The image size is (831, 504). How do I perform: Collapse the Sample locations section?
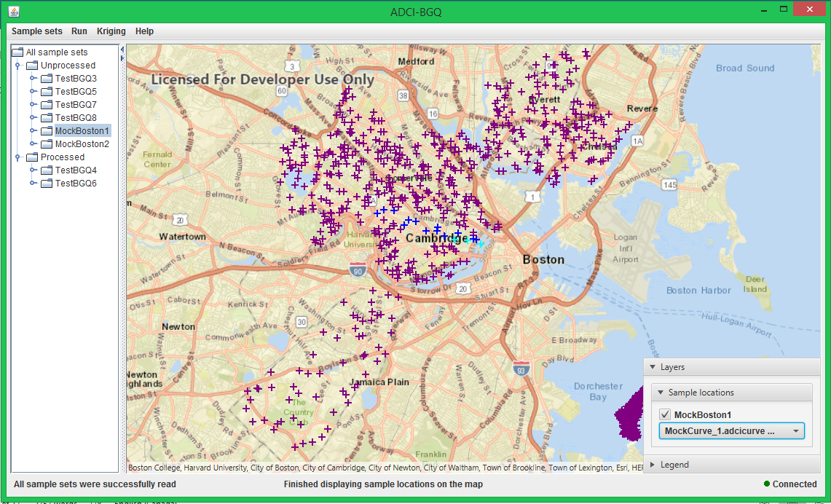(x=661, y=393)
